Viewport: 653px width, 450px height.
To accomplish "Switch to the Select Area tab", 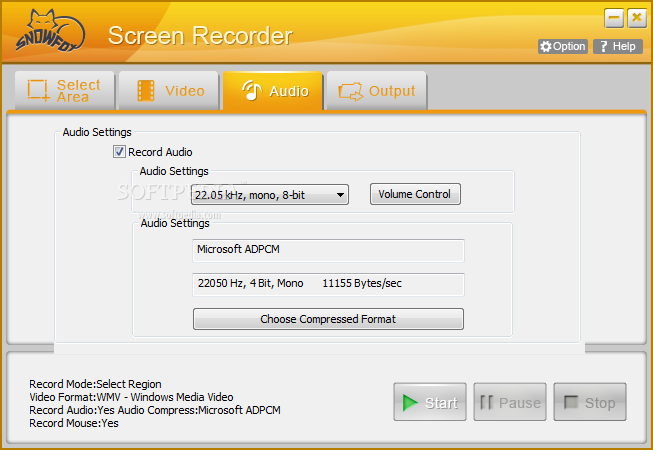I will point(65,90).
